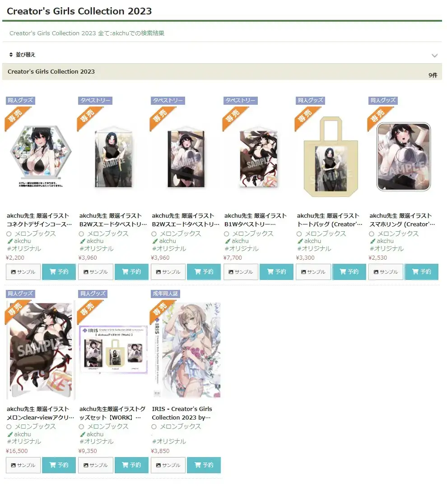The width and height of the screenshot is (447, 504).
Task: Click cart icon on ¥3,300 tote bag 予約 button
Action: 343,271
